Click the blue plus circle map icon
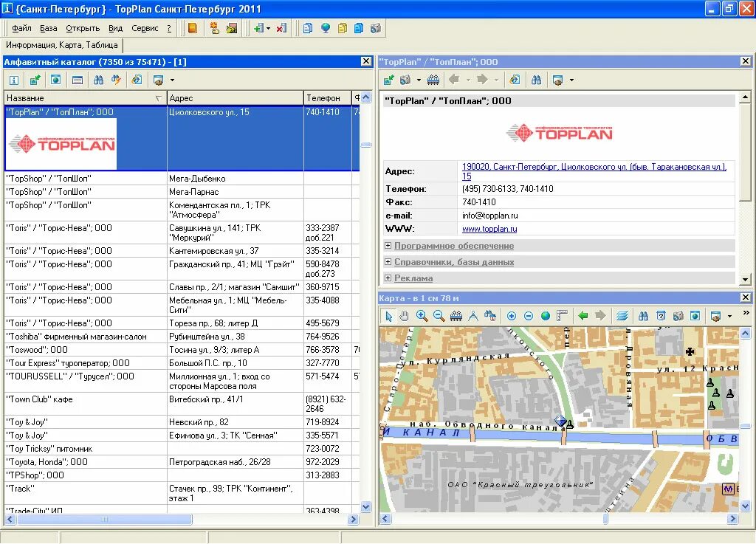The height and width of the screenshot is (544, 756). (x=512, y=316)
